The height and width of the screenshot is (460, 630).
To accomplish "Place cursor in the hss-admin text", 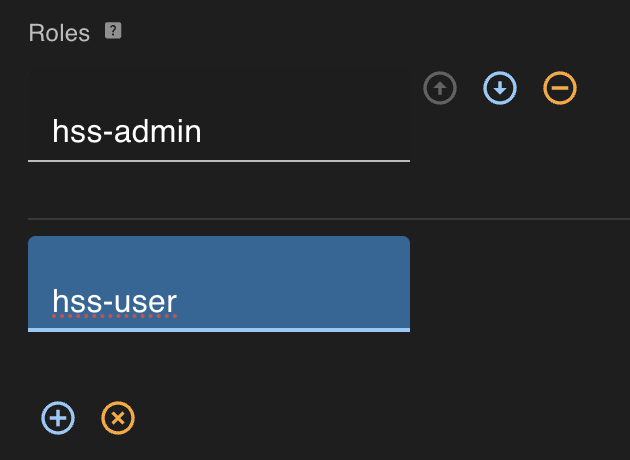I will pyautogui.click(x=127, y=131).
